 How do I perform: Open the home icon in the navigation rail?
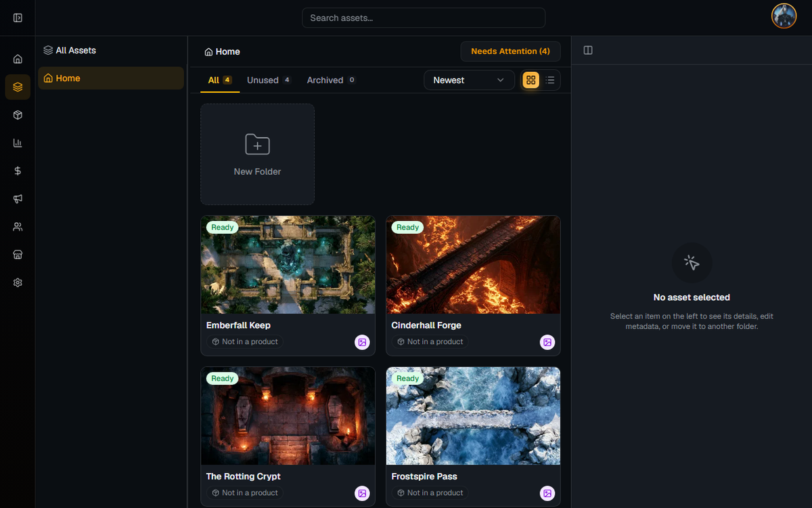[18, 59]
